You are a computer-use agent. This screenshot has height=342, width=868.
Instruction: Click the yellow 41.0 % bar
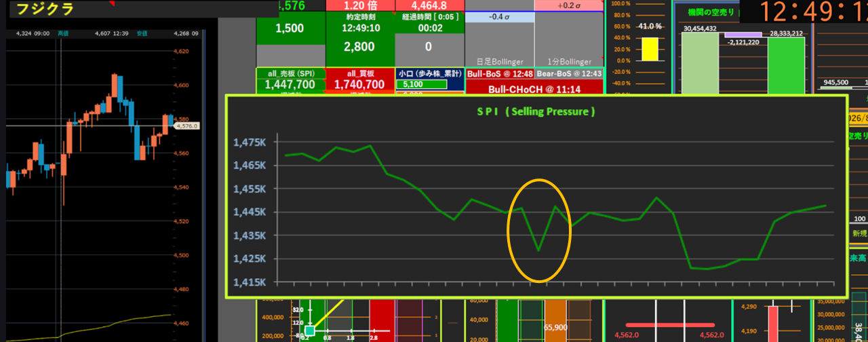(x=650, y=48)
